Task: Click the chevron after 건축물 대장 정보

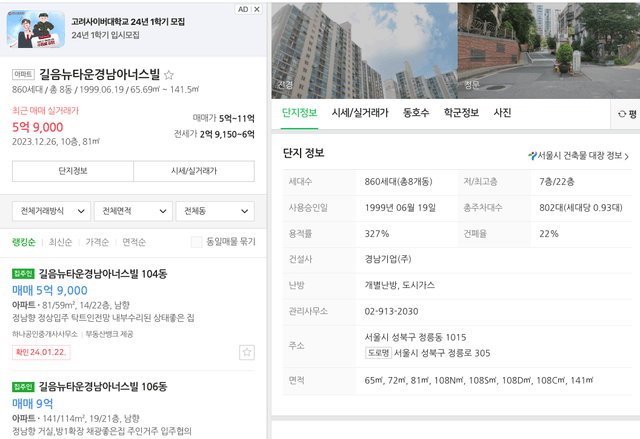Action: (x=627, y=156)
